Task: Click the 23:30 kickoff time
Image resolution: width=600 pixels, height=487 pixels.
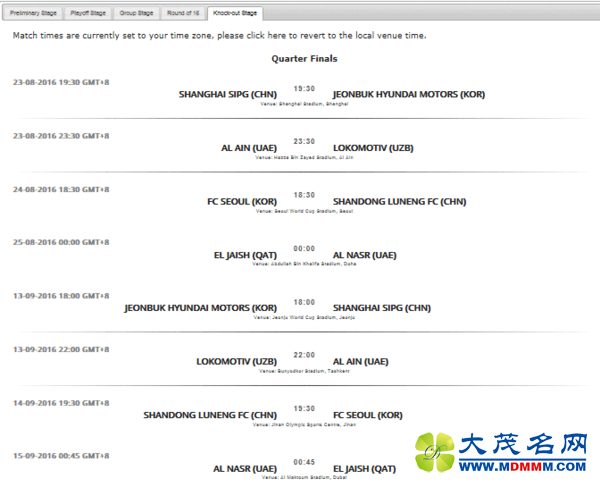Action: (304, 142)
